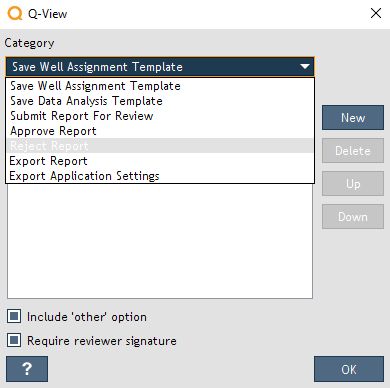Screen dimensions: 390x388
Task: Click inside the empty reasons list area
Action: (160, 241)
